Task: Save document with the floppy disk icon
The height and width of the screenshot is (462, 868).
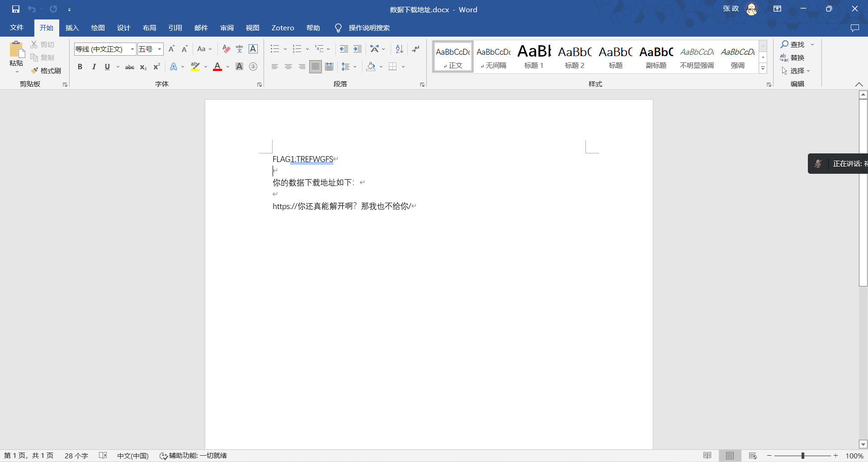Action: 16,9
